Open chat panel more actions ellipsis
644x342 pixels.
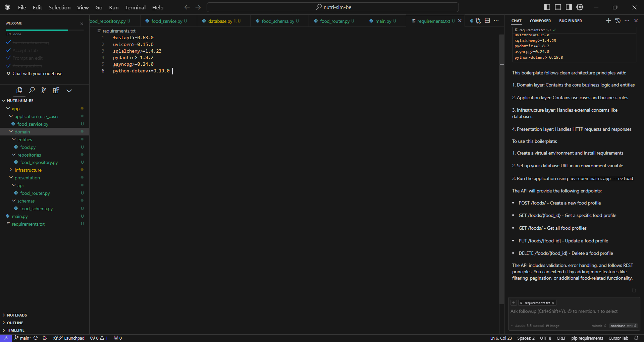pos(627,20)
